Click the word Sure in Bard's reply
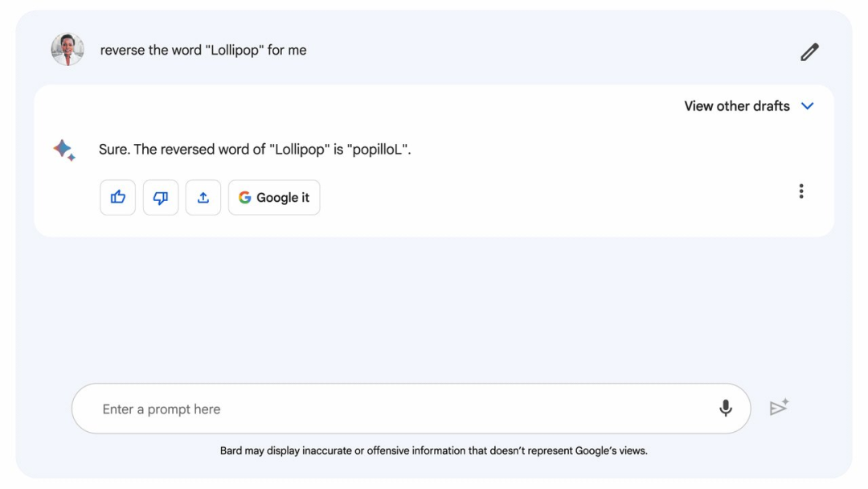 click(113, 150)
